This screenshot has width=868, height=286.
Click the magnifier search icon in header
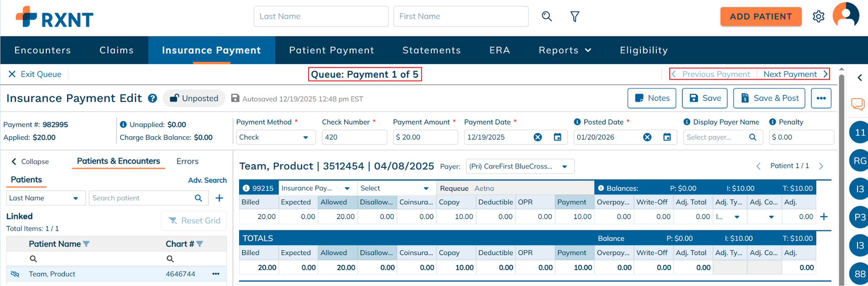[547, 17]
